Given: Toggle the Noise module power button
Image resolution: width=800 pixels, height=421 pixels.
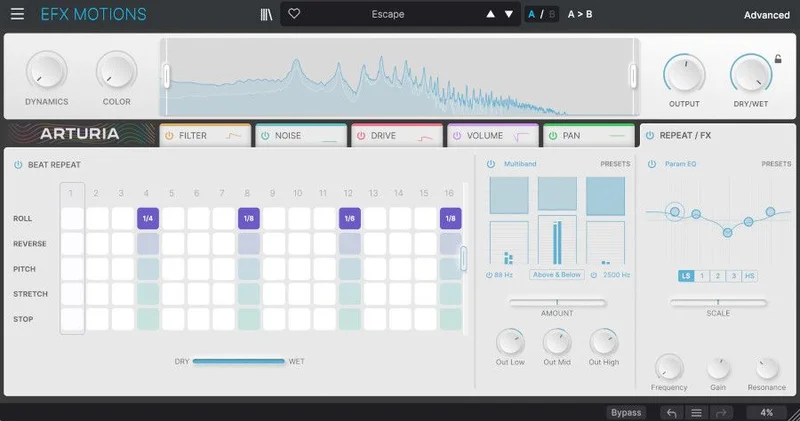Looking at the screenshot, I should point(265,136).
